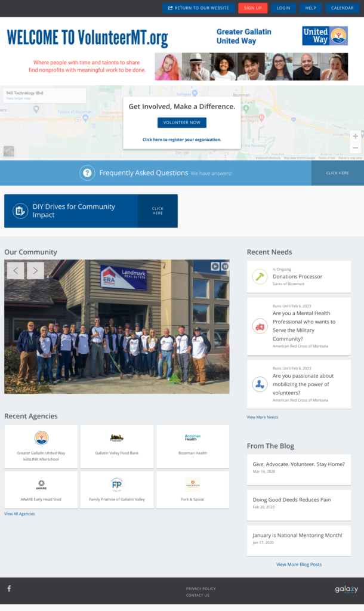Open Give. Advocate. Volunteer. Stay Home? post
The image size is (364, 611).
coord(298,464)
